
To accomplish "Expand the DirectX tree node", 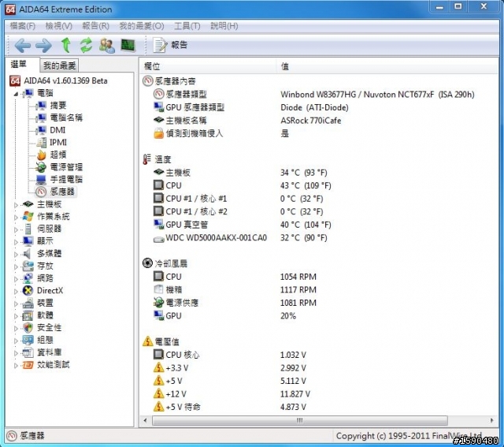I will 16,291.
